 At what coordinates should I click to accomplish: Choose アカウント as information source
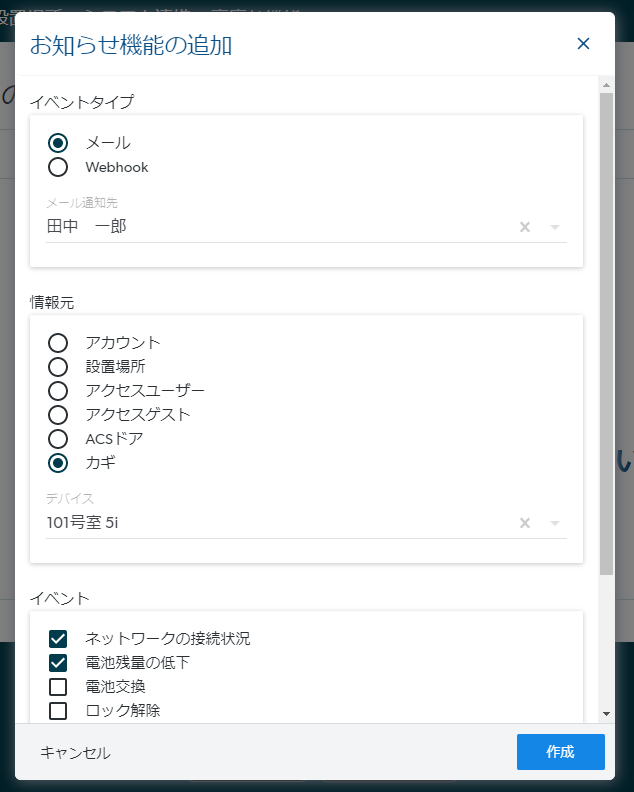click(58, 342)
